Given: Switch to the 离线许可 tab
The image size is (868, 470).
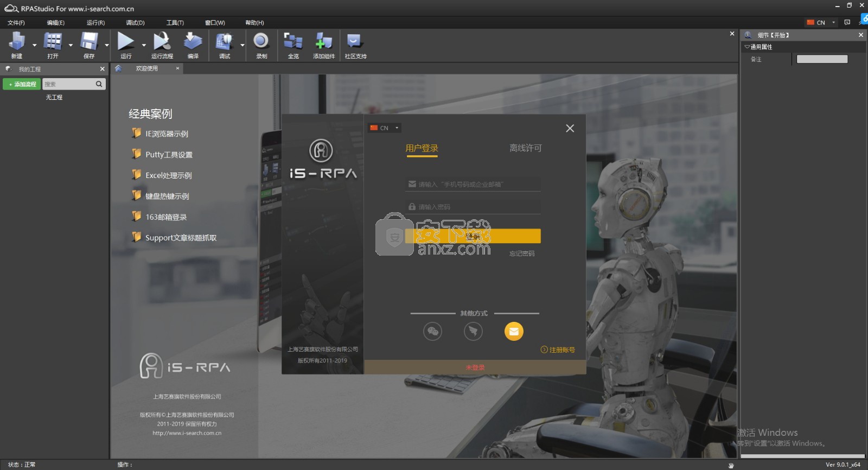Looking at the screenshot, I should (525, 148).
